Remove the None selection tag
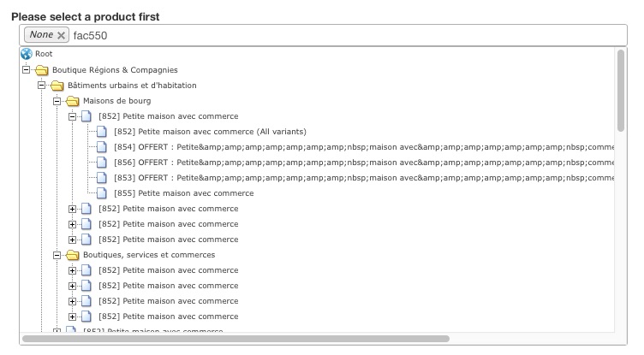Screen dimensions: 644x355 pyautogui.click(x=61, y=35)
